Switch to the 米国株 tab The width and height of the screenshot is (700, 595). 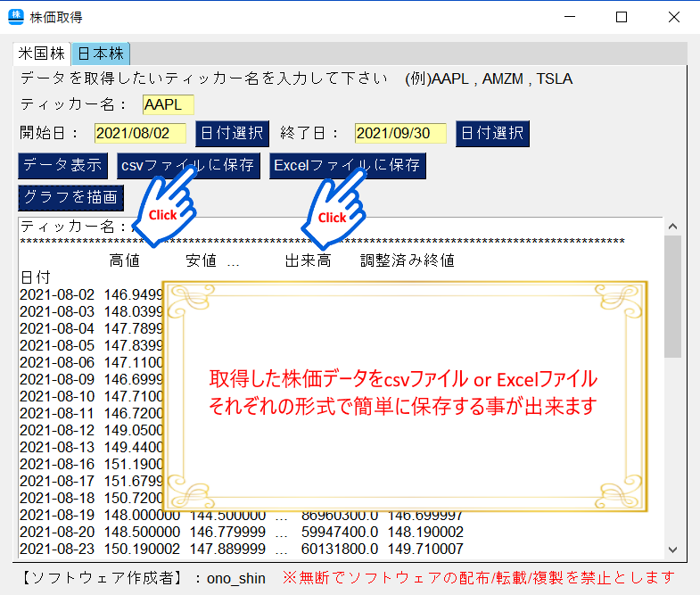[x=42, y=54]
